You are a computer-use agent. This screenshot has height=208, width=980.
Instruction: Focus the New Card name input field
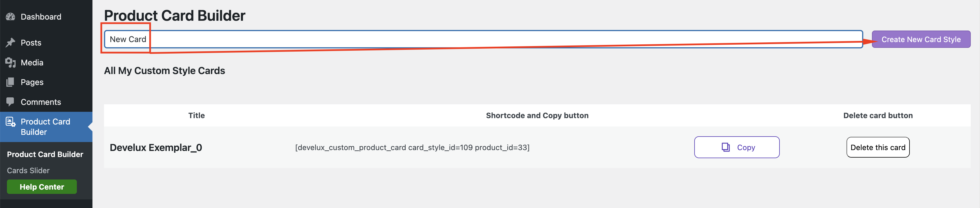pos(483,39)
